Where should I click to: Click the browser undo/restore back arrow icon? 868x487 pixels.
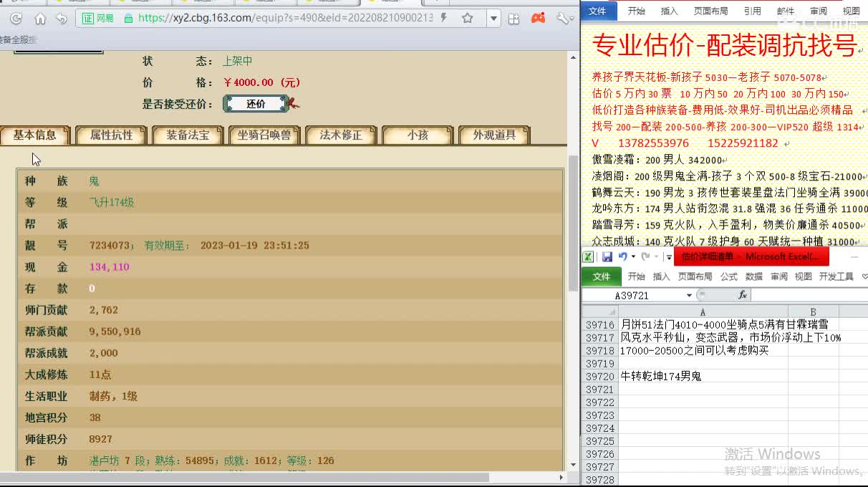click(x=62, y=19)
